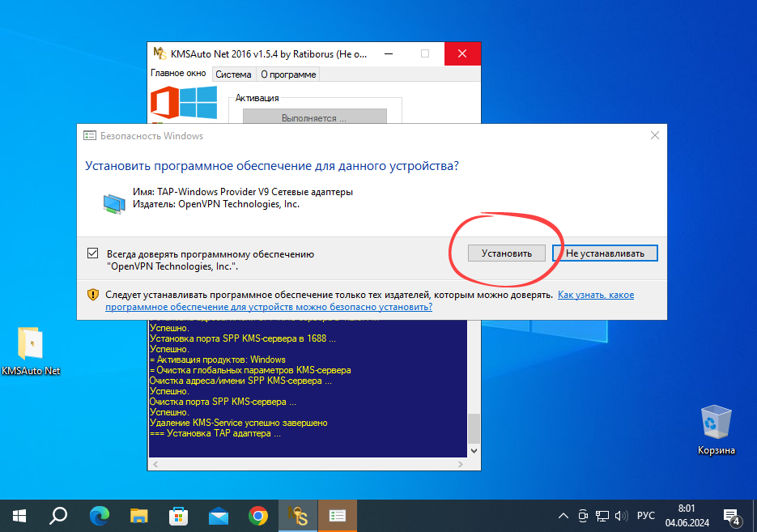The width and height of the screenshot is (757, 532).
Task: Open network status tray icon
Action: (602, 516)
